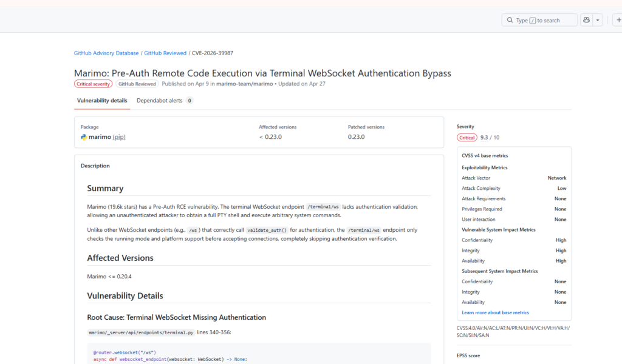Open GitHub Reviewed breadcrumb link
Image resolution: width=622 pixels, height=364 pixels.
tap(165, 53)
